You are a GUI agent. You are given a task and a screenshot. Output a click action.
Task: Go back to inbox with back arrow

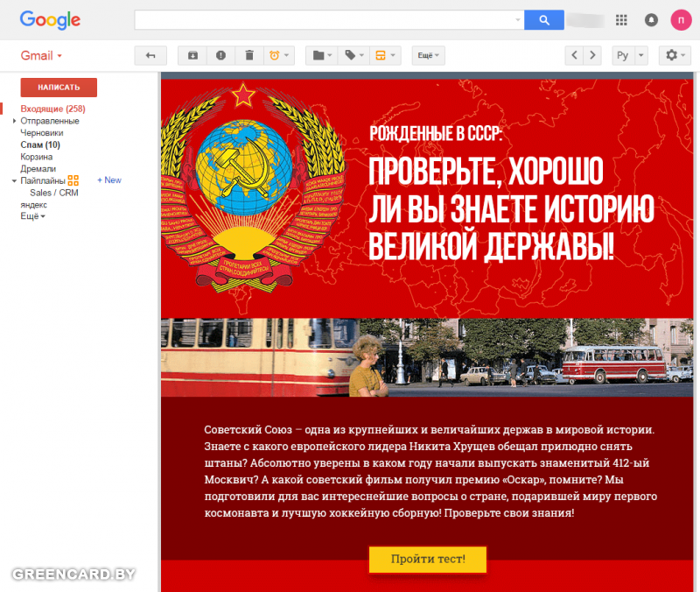click(x=150, y=55)
